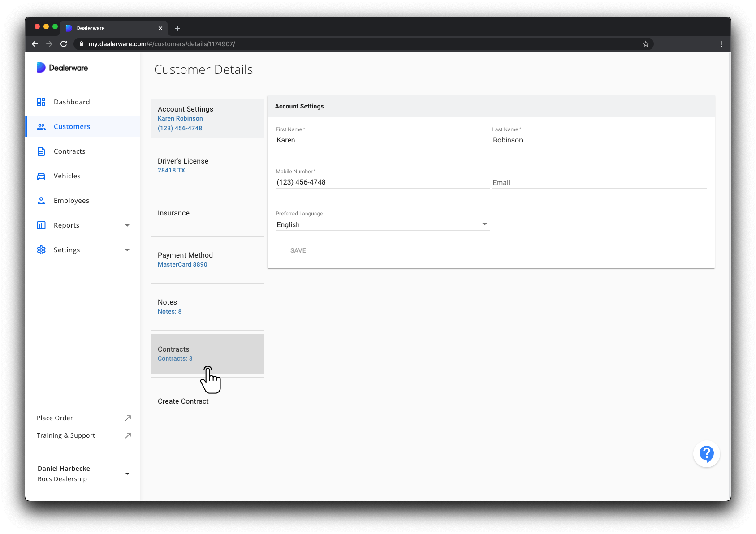This screenshot has height=534, width=756.
Task: Click the Dealerware logo in sidebar
Action: [62, 68]
